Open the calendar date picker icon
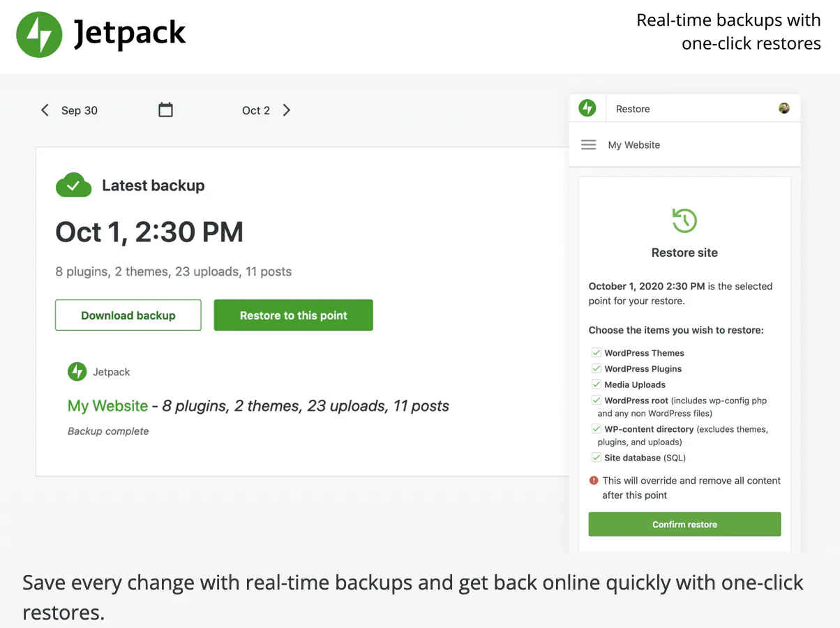 click(x=165, y=110)
